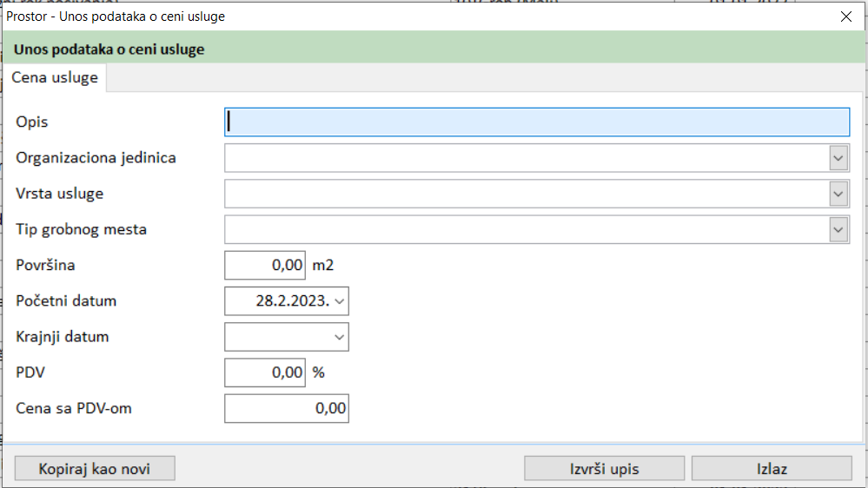
Task: Open the Početni datum date picker arrow
Action: [339, 301]
